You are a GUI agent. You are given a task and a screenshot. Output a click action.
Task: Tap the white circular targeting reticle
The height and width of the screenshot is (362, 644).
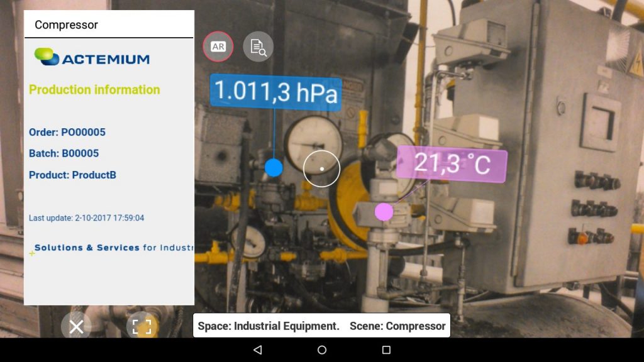(x=321, y=168)
